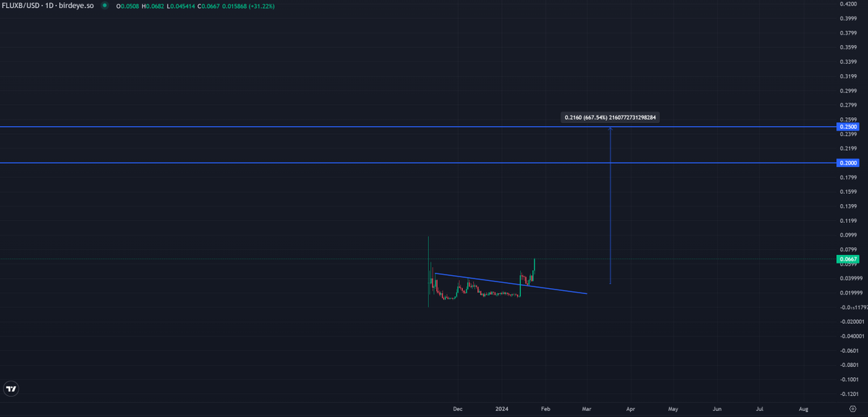Click the 0.1399 price axis label
The height and width of the screenshot is (417, 868).
tap(848, 206)
